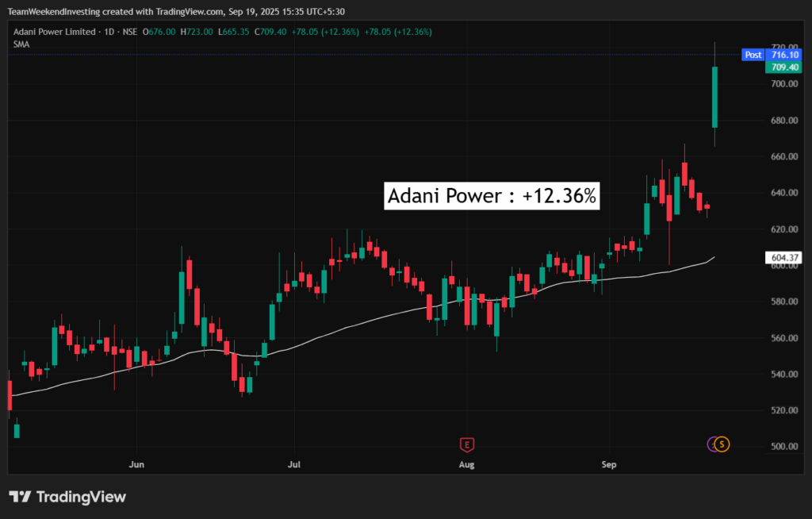Click the Sep label on time axis
Screen dimensions: 812x519
pyautogui.click(x=609, y=464)
